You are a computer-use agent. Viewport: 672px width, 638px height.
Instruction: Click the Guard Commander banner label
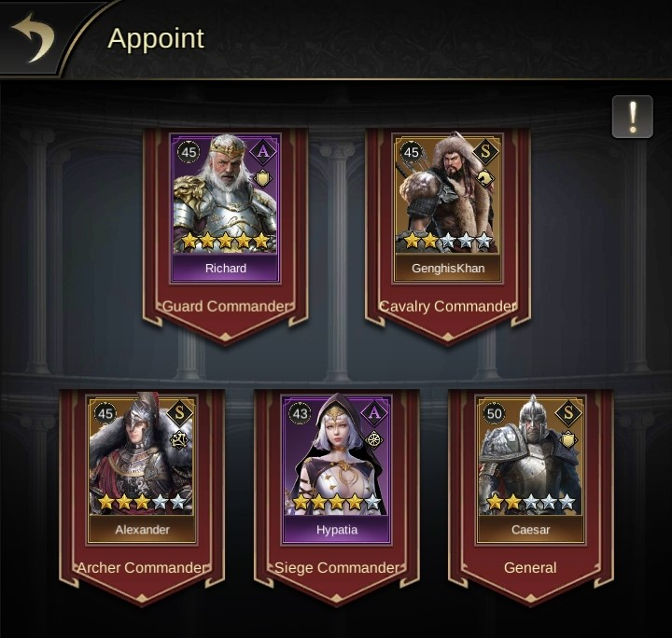pos(226,307)
